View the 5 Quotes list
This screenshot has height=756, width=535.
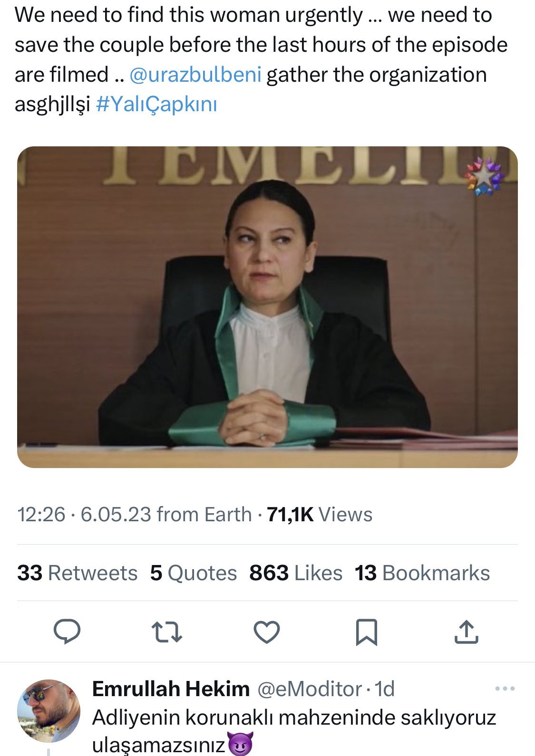click(x=193, y=573)
